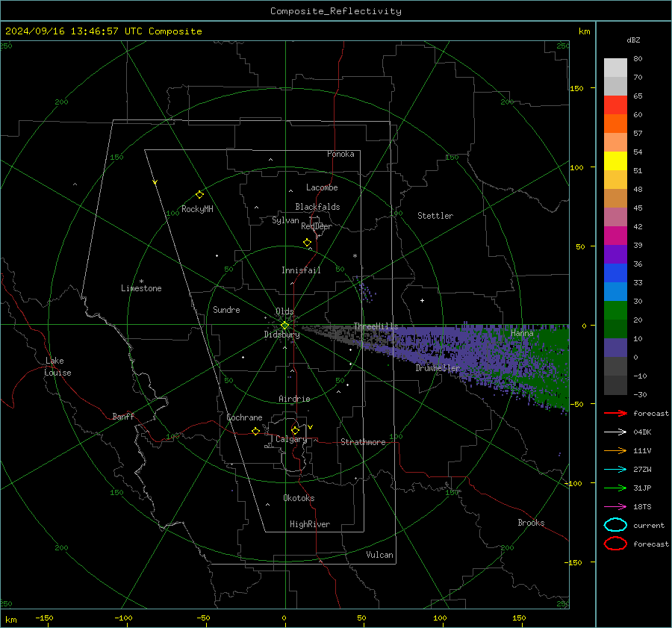Screen dimensions: 672x628
Task: Click the cyan 27ZW arrow icon
Action: pos(615,470)
